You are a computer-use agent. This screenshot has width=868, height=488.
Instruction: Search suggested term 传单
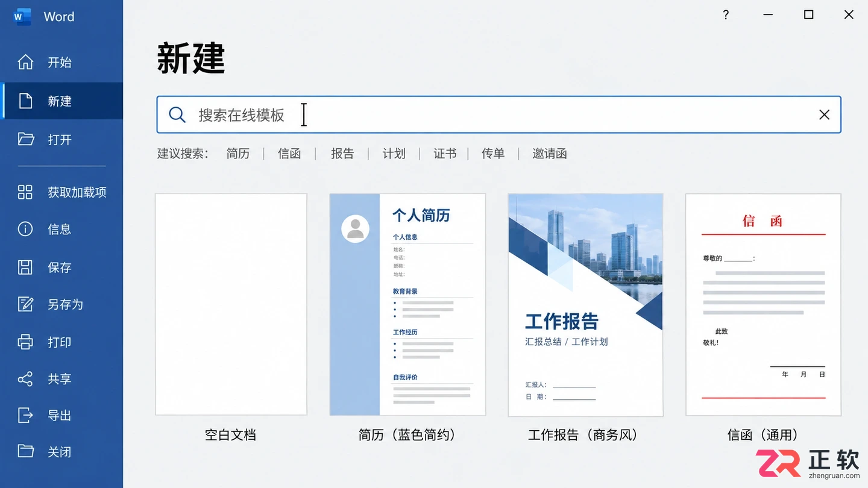pos(493,154)
